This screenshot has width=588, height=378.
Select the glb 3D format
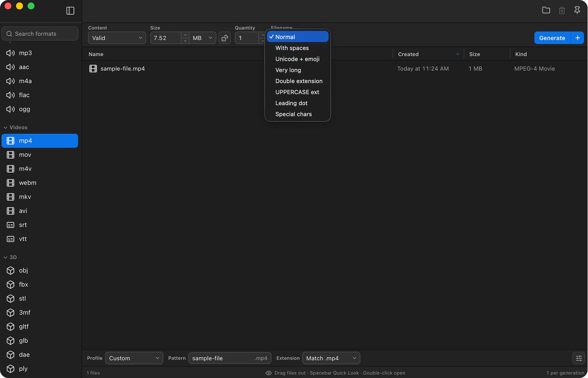click(40, 341)
